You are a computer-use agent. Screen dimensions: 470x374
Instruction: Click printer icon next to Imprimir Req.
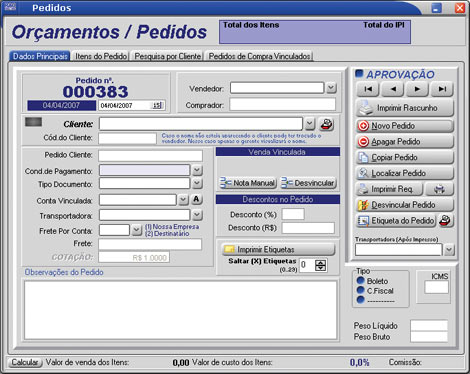click(x=439, y=189)
